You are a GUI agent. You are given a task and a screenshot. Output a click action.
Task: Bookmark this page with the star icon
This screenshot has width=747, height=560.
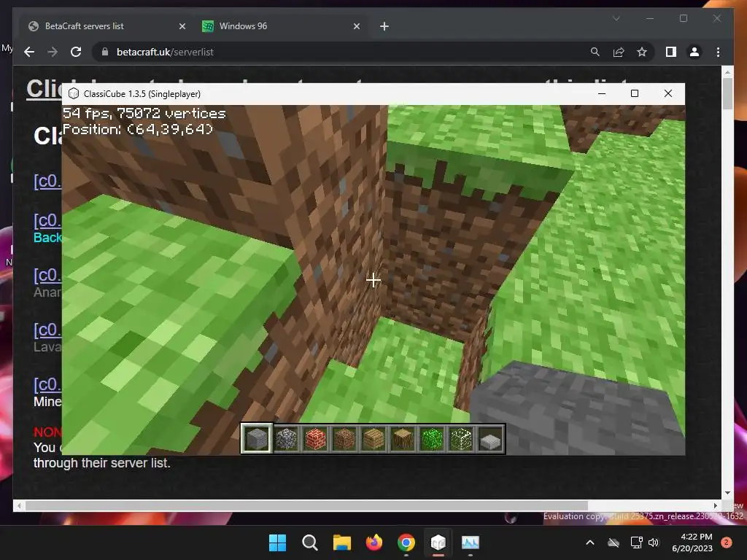coord(642,52)
